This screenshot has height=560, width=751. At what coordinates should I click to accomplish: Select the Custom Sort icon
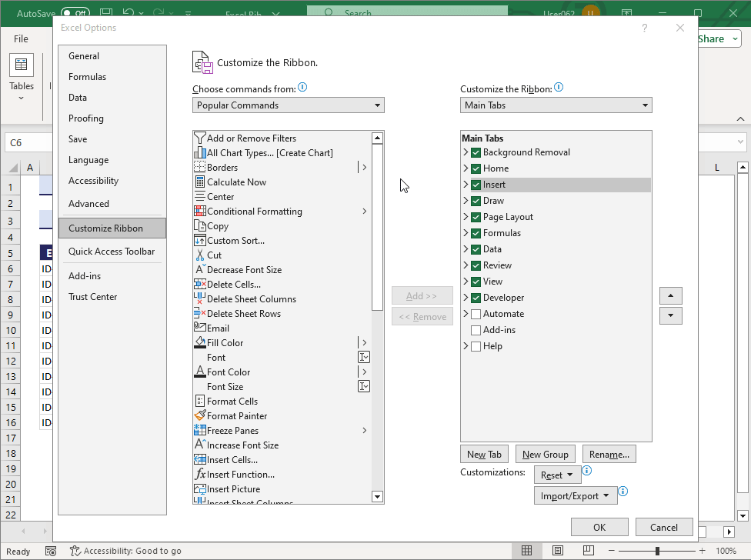point(200,240)
